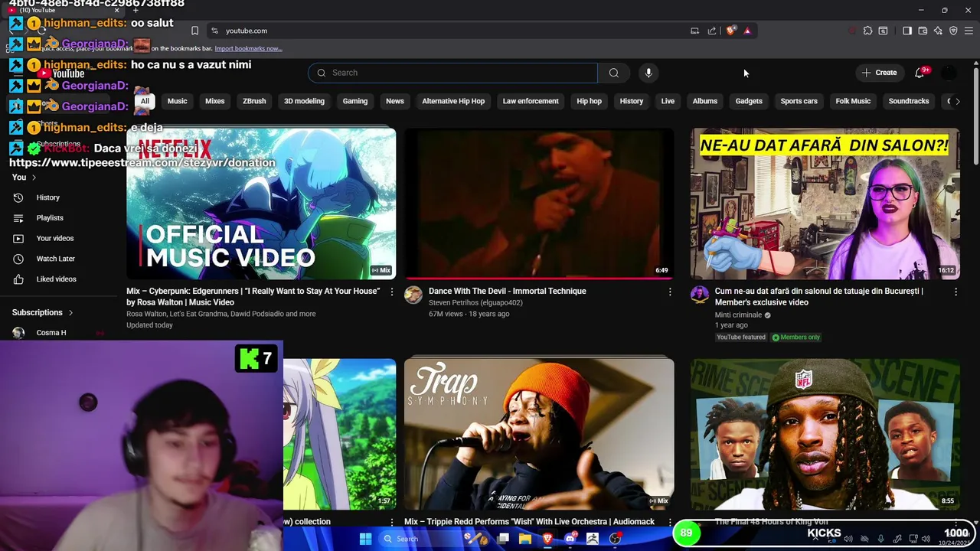The width and height of the screenshot is (980, 551).
Task: Expand the Subscriptions section chevron
Action: (x=70, y=313)
